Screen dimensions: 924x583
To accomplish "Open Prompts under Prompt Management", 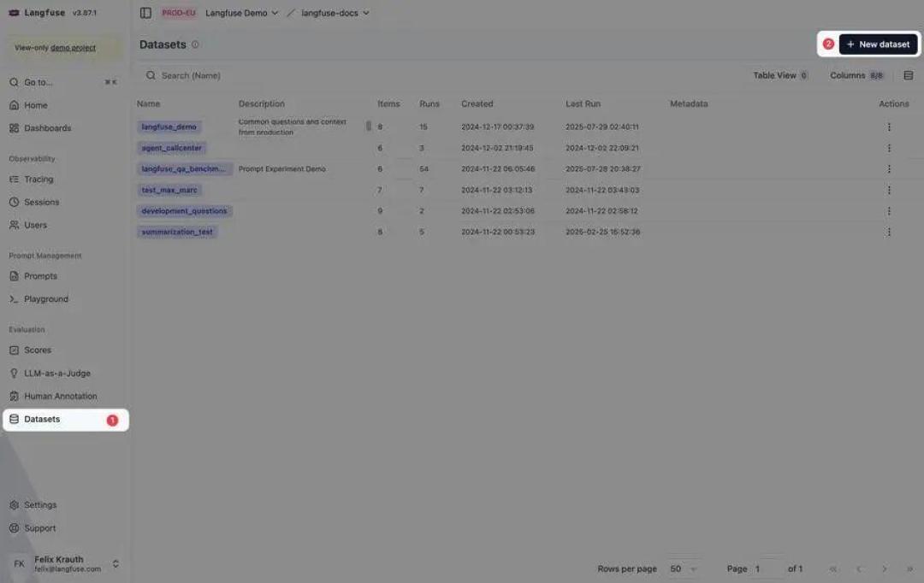I will coord(63,276).
